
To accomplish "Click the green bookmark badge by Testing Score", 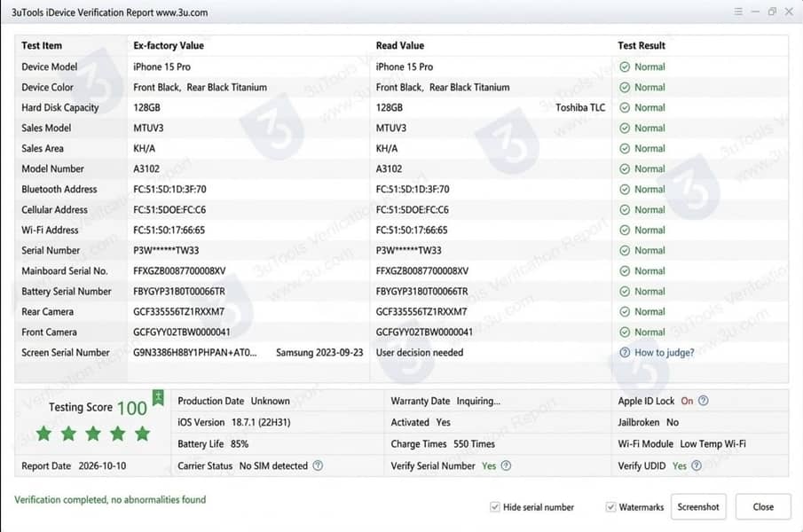I will [158, 397].
